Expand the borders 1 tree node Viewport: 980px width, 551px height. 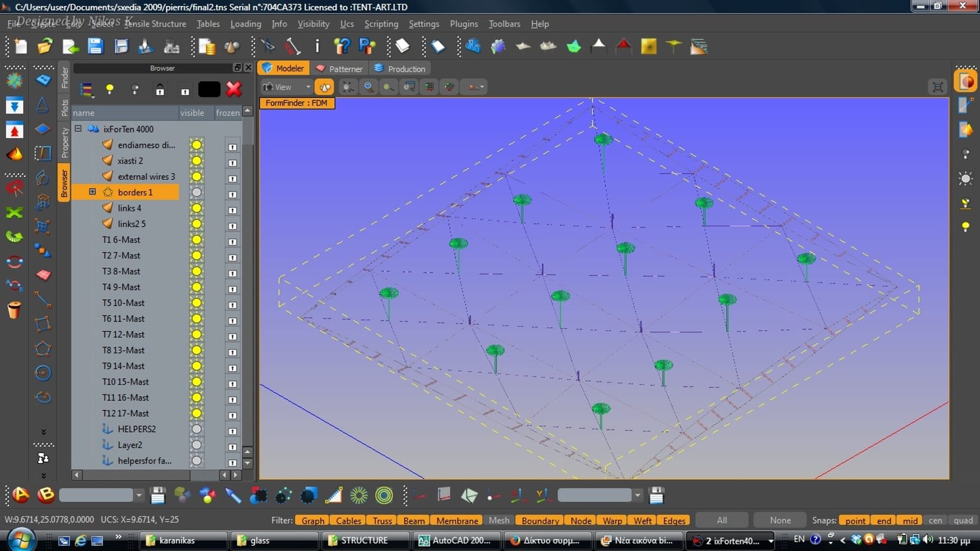click(x=93, y=192)
